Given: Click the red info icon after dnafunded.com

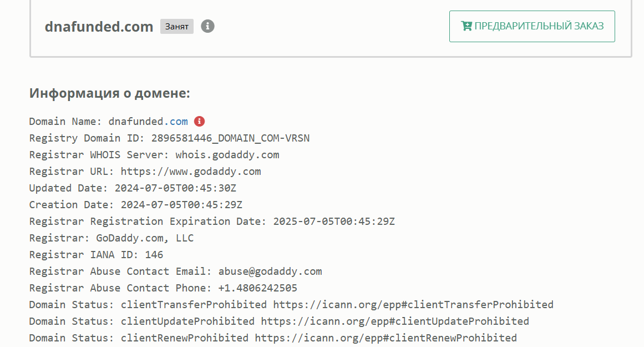Looking at the screenshot, I should click(199, 121).
